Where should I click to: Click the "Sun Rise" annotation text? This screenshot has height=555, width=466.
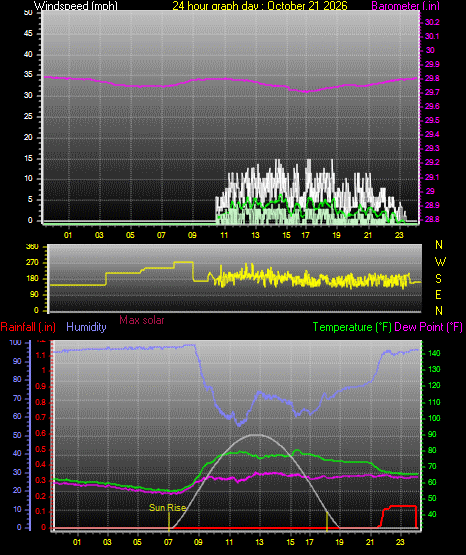point(167,508)
